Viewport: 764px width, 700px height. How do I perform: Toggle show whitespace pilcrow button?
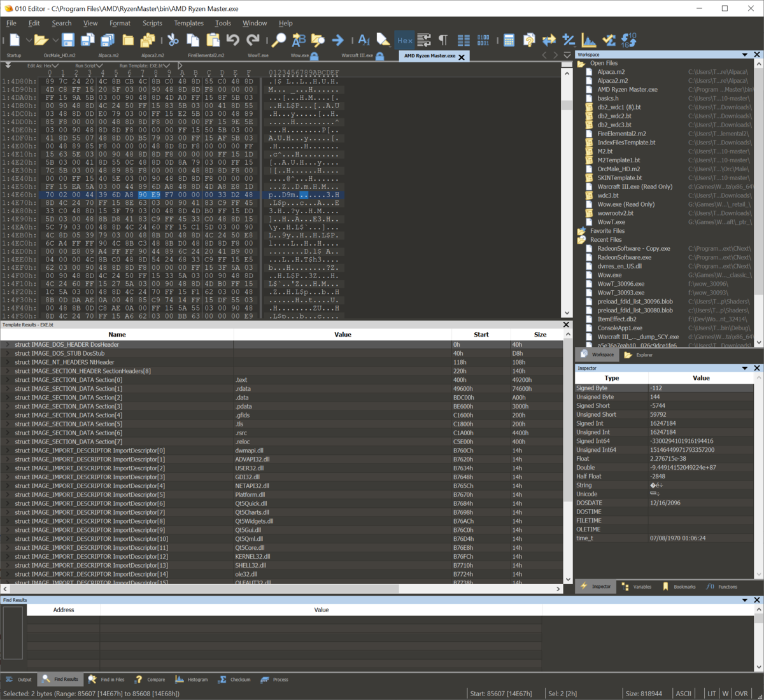(x=443, y=40)
